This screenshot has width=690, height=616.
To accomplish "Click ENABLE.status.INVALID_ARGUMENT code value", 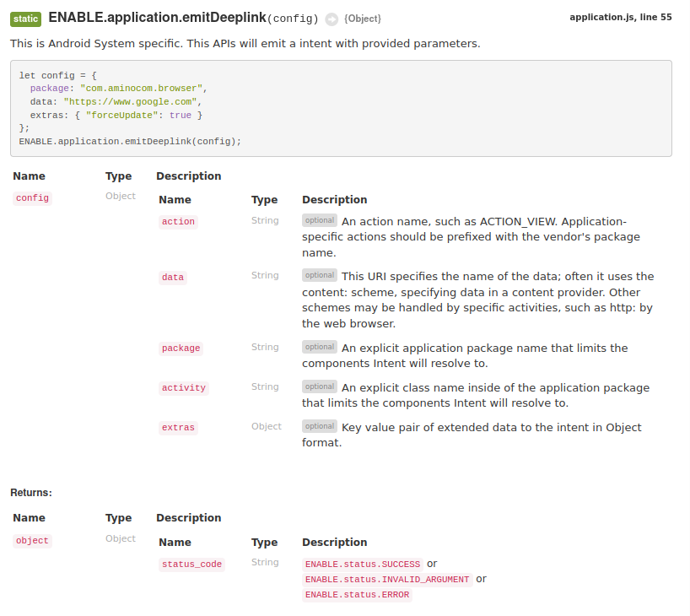I will click(x=387, y=580).
